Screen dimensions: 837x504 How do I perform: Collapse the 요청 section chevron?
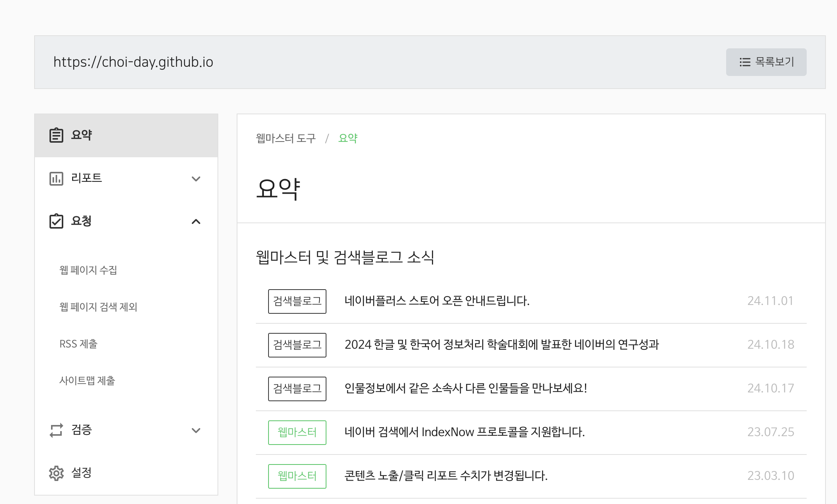pyautogui.click(x=196, y=222)
